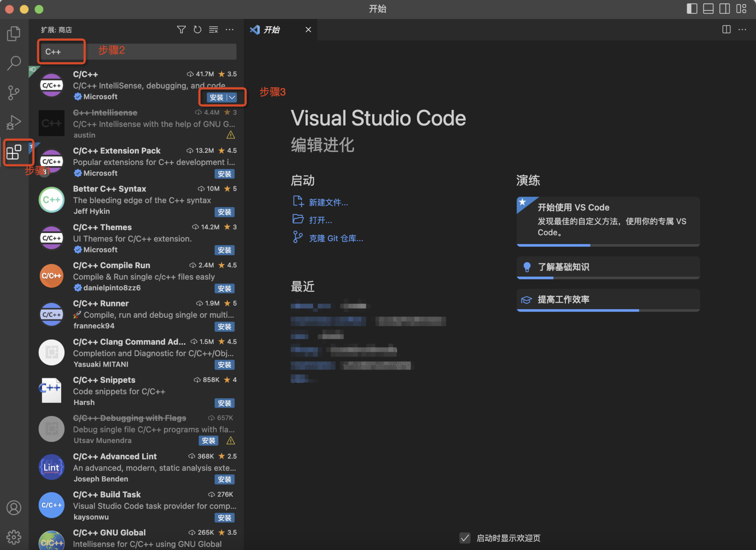Click progress bar under 提高工作效率
This screenshot has height=550, width=756.
click(x=608, y=310)
